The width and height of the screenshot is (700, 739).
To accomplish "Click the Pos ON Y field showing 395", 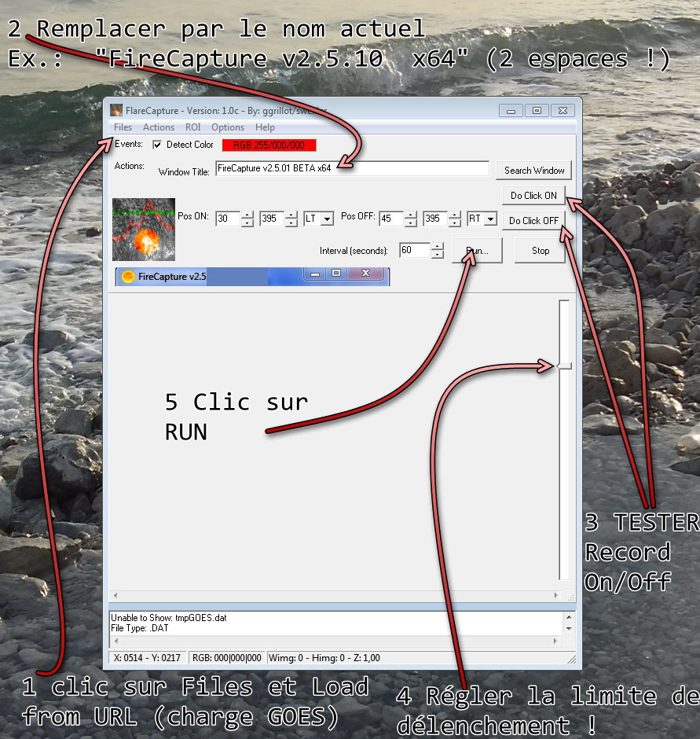I will pyautogui.click(x=272, y=219).
